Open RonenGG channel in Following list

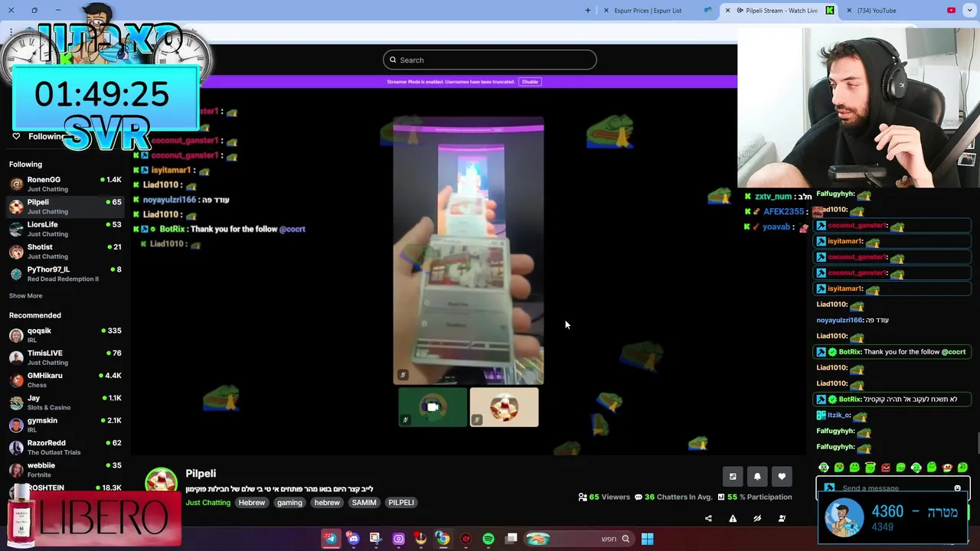[66, 184]
